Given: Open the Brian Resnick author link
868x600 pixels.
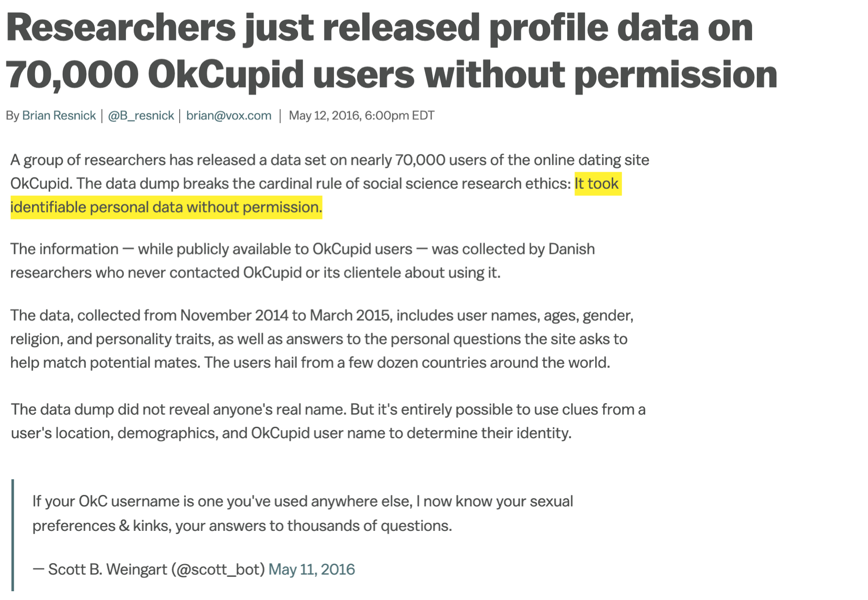Looking at the screenshot, I should [59, 115].
